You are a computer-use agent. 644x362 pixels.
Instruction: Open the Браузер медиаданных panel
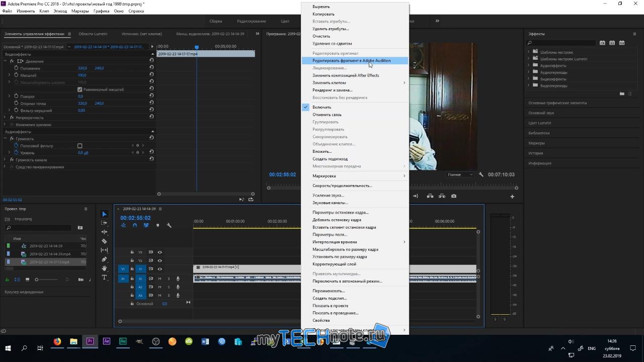tap(24, 292)
